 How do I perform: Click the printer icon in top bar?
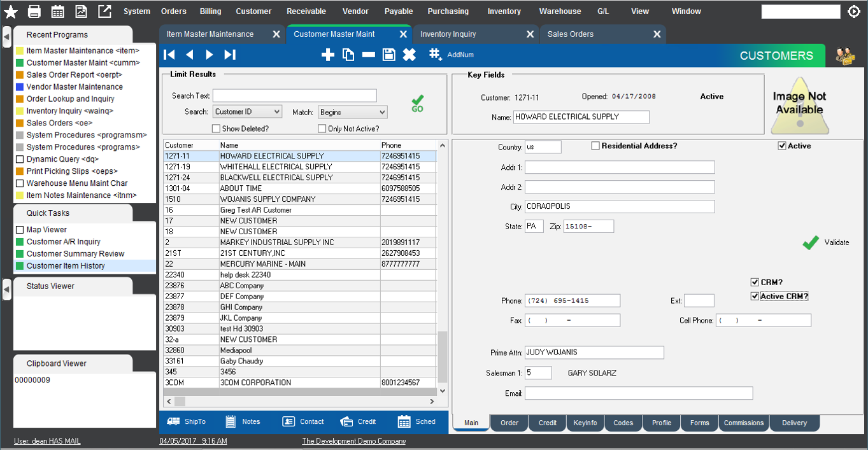(34, 11)
